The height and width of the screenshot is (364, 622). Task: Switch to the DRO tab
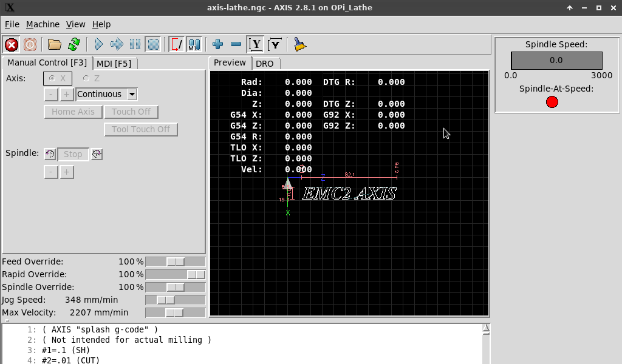265,63
